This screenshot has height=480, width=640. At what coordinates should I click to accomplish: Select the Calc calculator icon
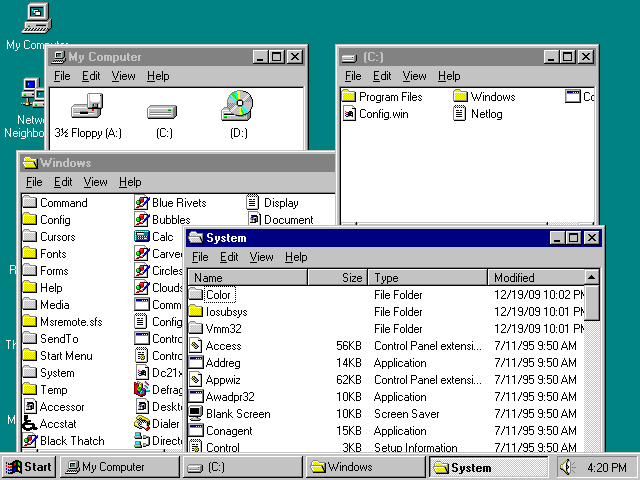[x=142, y=236]
